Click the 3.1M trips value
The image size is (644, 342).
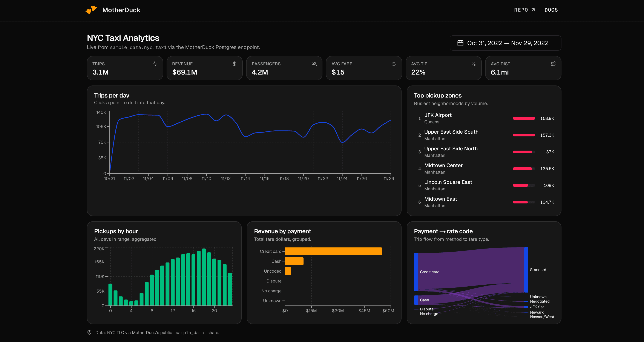[101, 72]
